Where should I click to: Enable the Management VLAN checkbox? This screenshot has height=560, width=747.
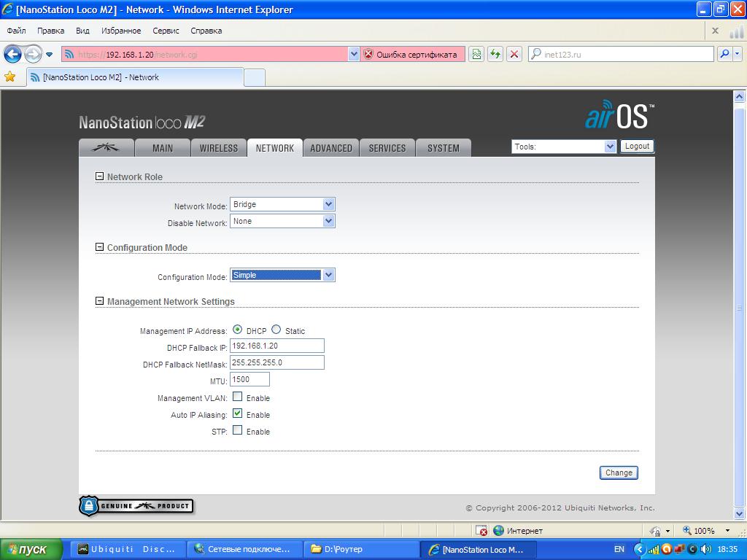pyautogui.click(x=237, y=397)
